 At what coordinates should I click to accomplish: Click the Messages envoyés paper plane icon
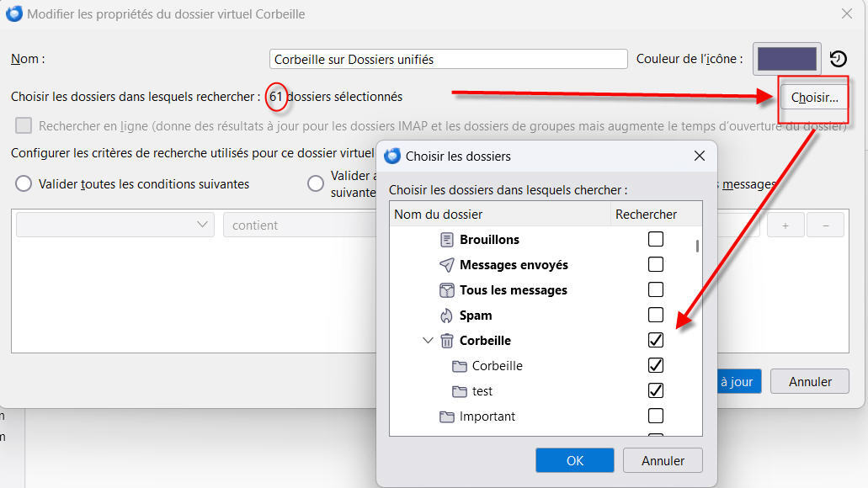click(447, 265)
